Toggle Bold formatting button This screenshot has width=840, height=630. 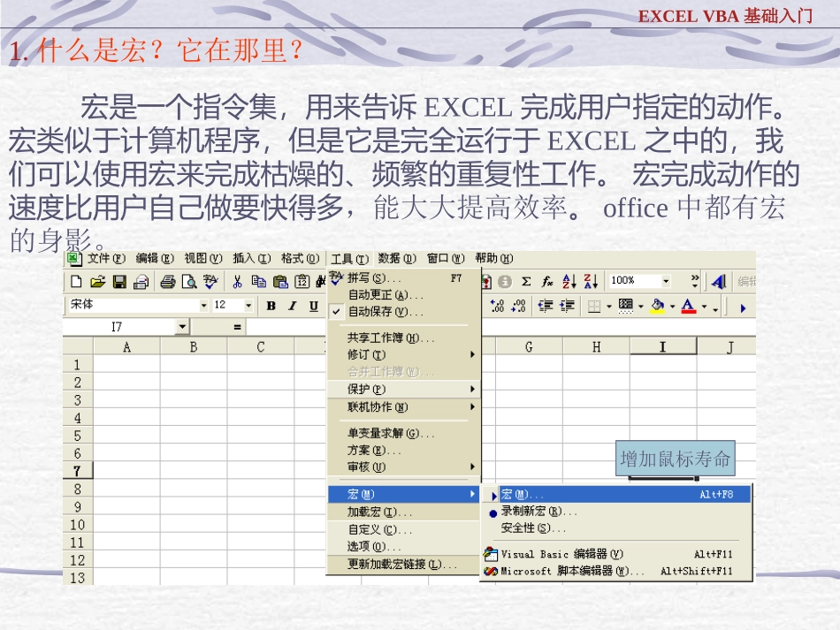pyautogui.click(x=271, y=307)
